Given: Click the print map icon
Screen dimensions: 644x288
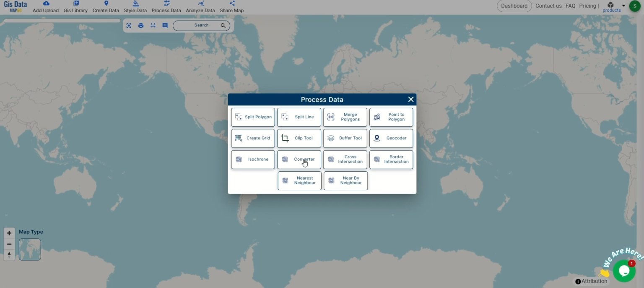Looking at the screenshot, I should pyautogui.click(x=141, y=26).
